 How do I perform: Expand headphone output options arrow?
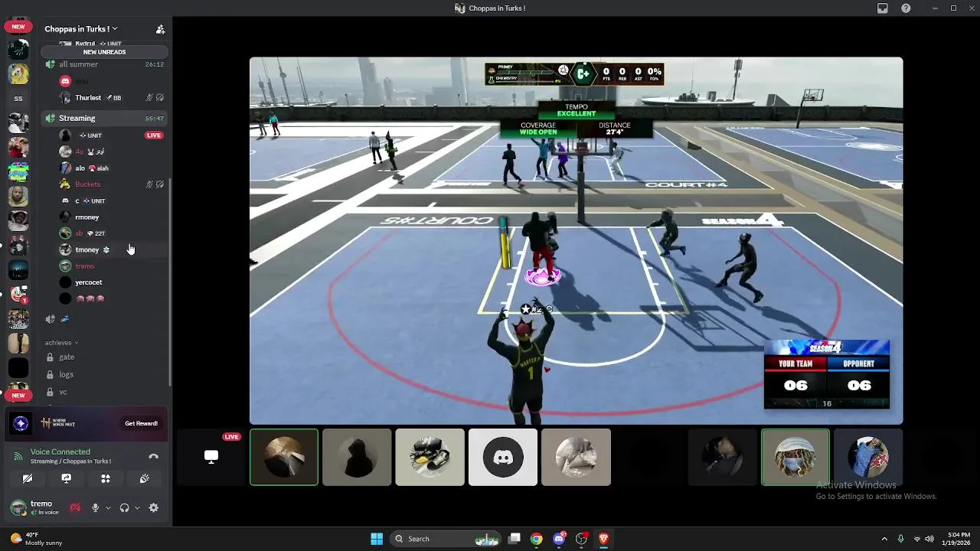click(136, 507)
